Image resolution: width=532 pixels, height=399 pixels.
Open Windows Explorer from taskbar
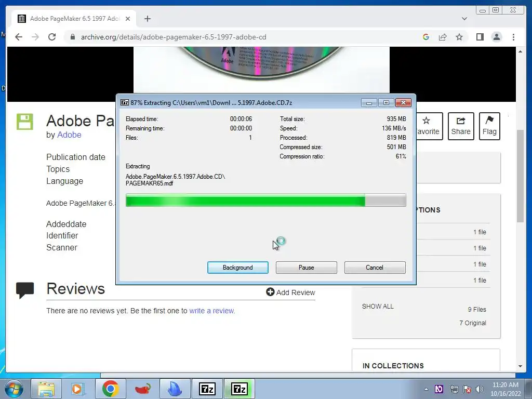coord(46,389)
